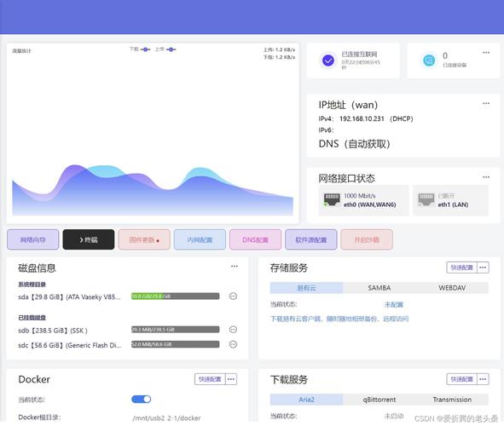Open the connected devices card ellipsis menu

[x=486, y=52]
